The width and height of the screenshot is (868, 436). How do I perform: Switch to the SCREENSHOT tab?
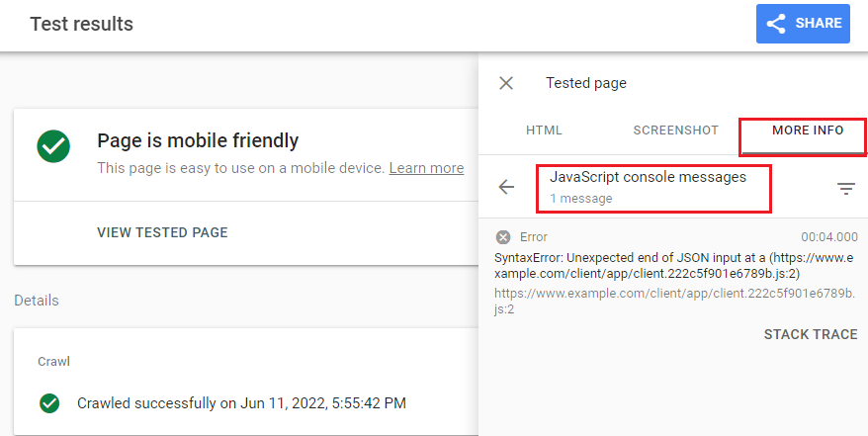[x=675, y=131]
